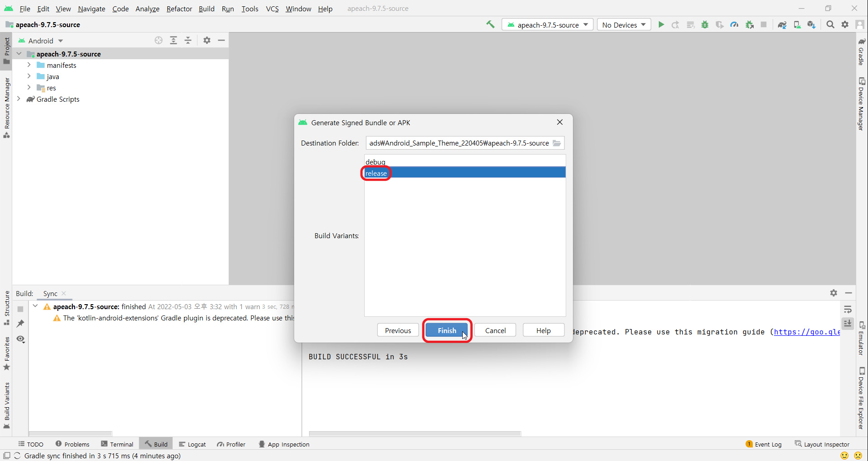Image resolution: width=868 pixels, height=461 pixels.
Task: Open the Event Log
Action: (x=764, y=444)
